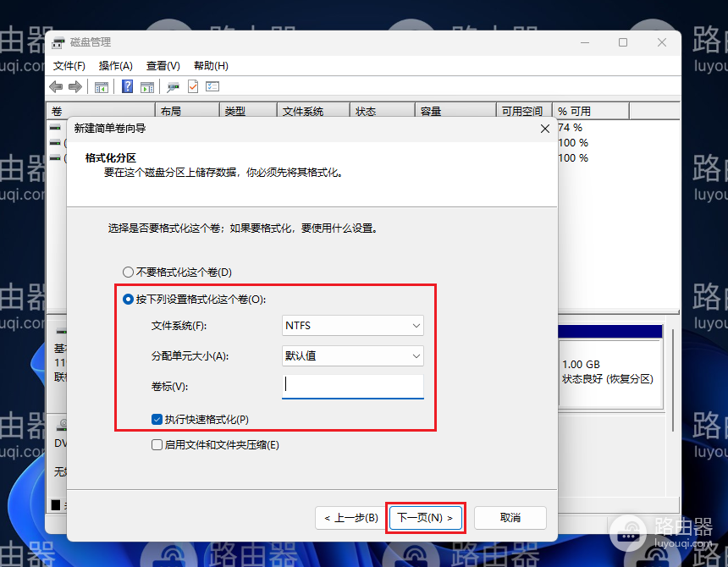Viewport: 728px width, 567px height.
Task: Open the 帮助(H) menu
Action: (x=211, y=66)
